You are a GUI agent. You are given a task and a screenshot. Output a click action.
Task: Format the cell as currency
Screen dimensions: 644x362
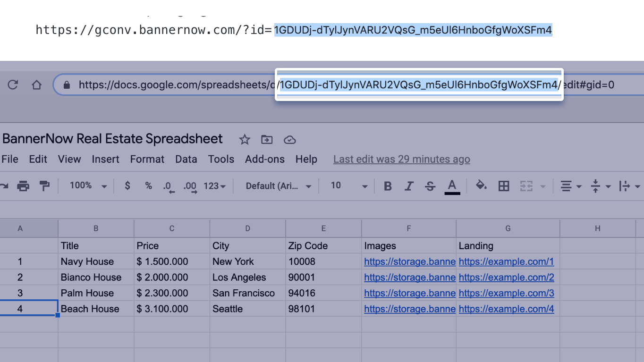[x=127, y=186]
